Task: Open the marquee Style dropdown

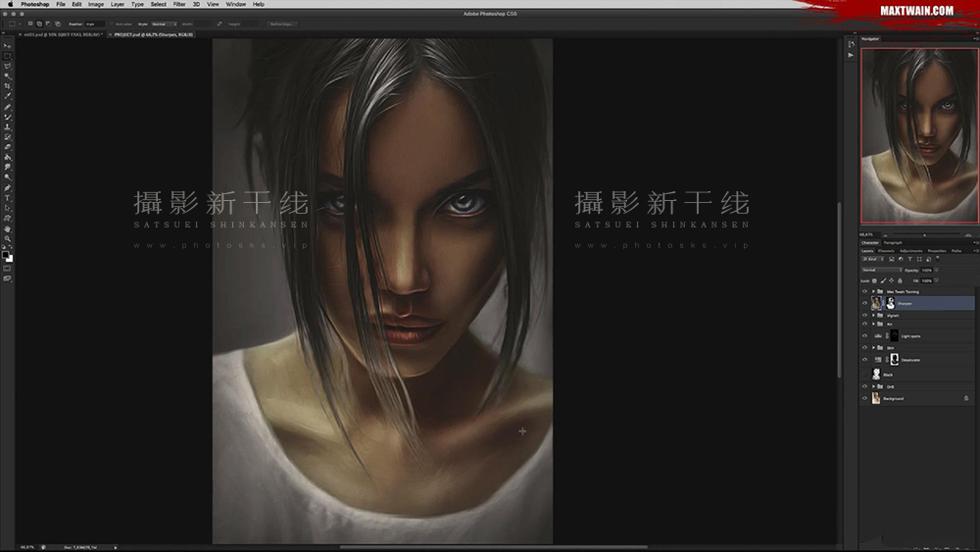Action: tap(164, 24)
